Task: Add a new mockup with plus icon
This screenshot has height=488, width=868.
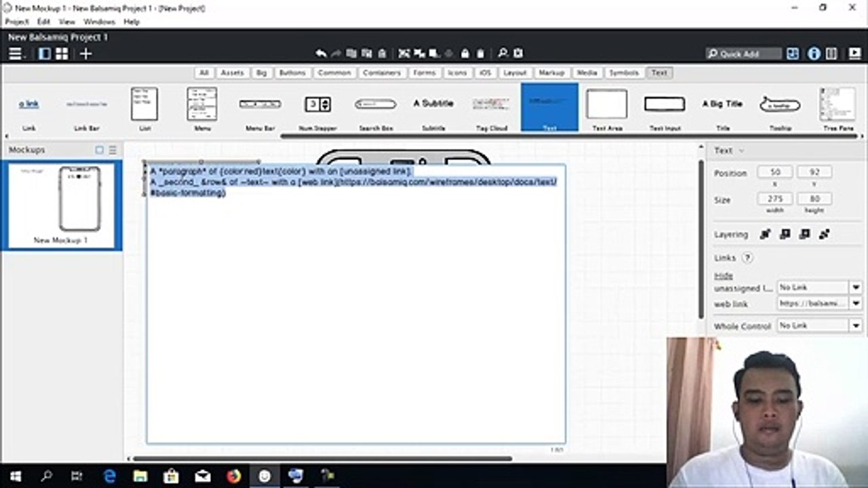Action: tap(86, 54)
